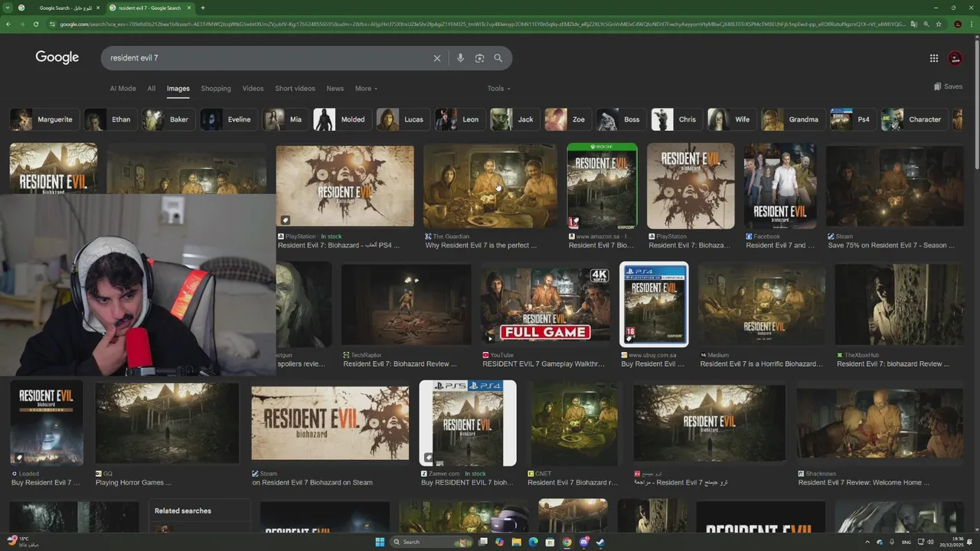
Task: Click into the Google search field
Action: click(268, 58)
